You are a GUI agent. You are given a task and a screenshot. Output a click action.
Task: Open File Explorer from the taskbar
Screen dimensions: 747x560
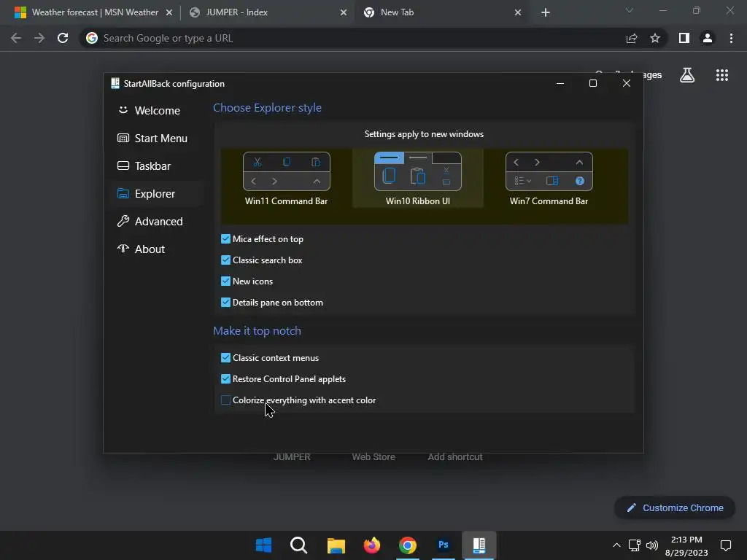(336, 545)
